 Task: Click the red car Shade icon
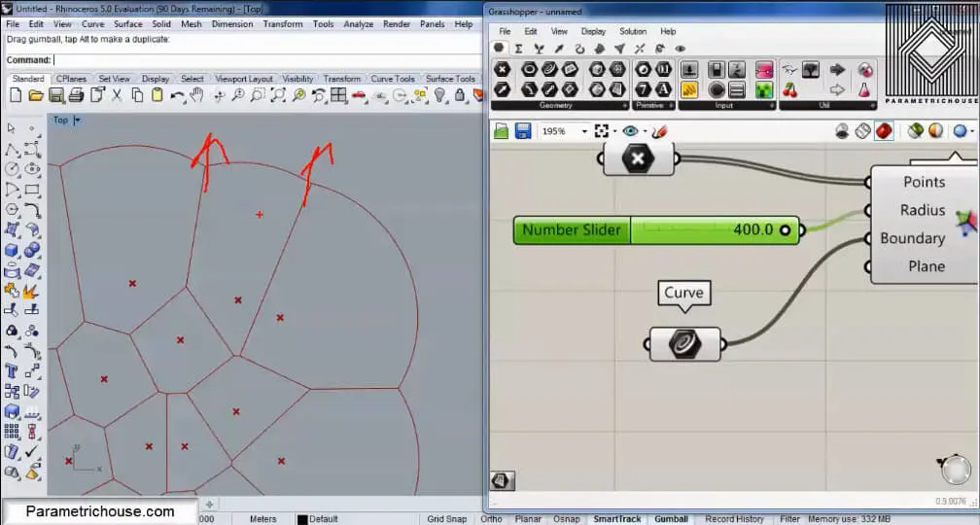click(359, 95)
